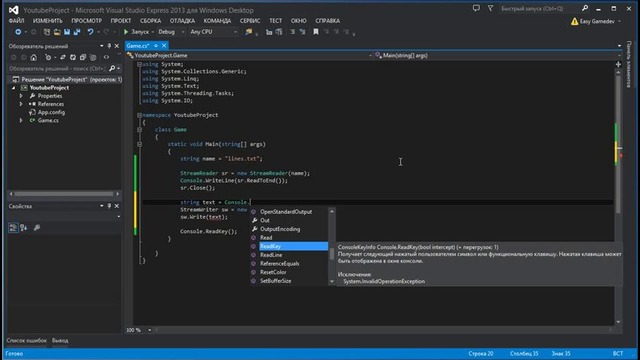640x360 pixels.
Task: Toggle a bookmark with the Bookmark icon
Action: 316,32
